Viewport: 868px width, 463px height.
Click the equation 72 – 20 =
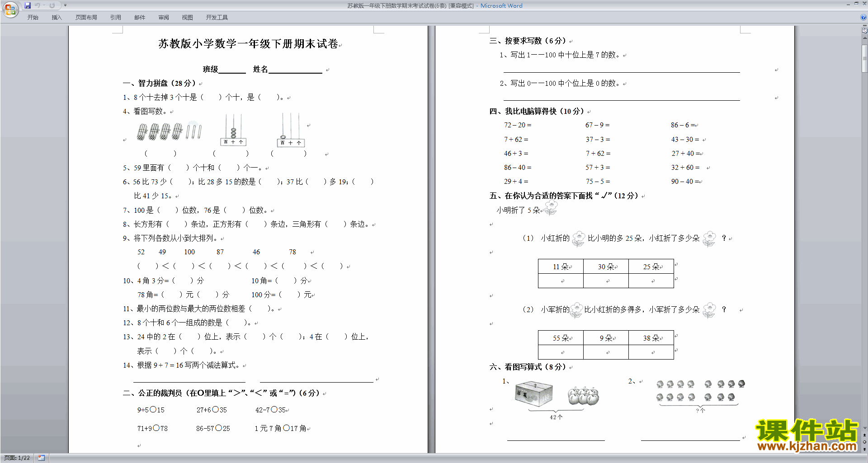pos(518,125)
